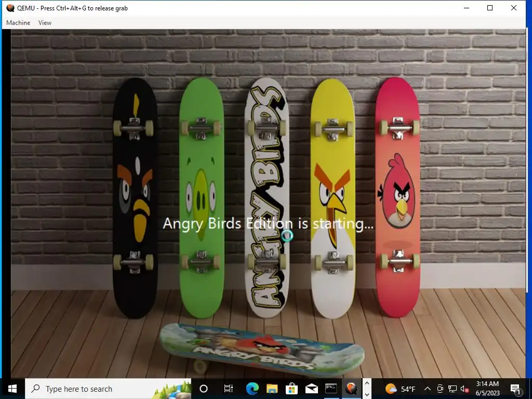
Task: Open the Machine menu
Action: click(18, 23)
